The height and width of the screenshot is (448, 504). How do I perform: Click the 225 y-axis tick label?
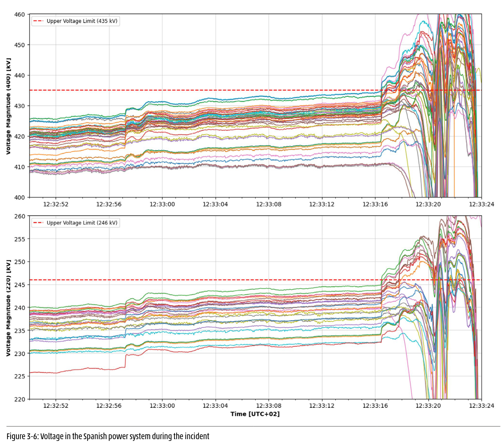pos(19,376)
